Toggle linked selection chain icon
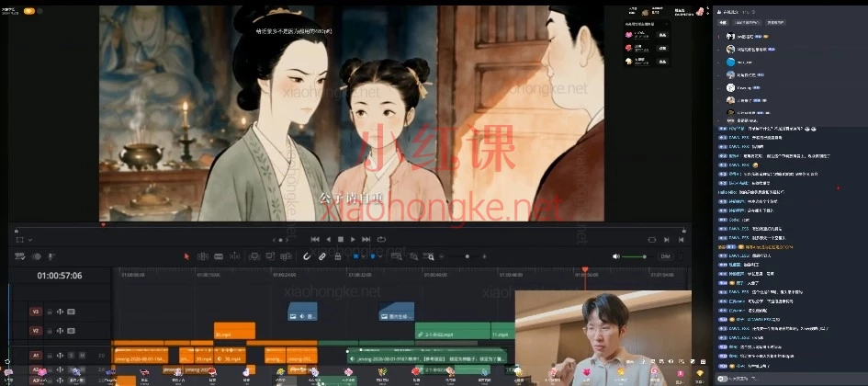 (x=322, y=256)
